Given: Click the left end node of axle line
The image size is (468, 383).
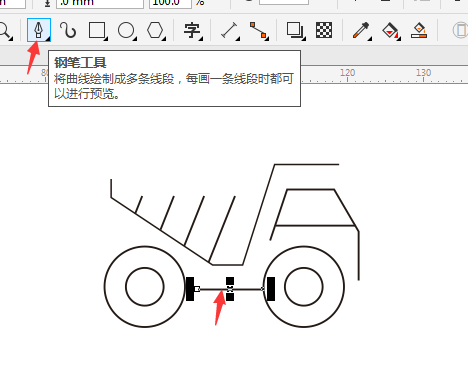Looking at the screenshot, I should tap(197, 289).
